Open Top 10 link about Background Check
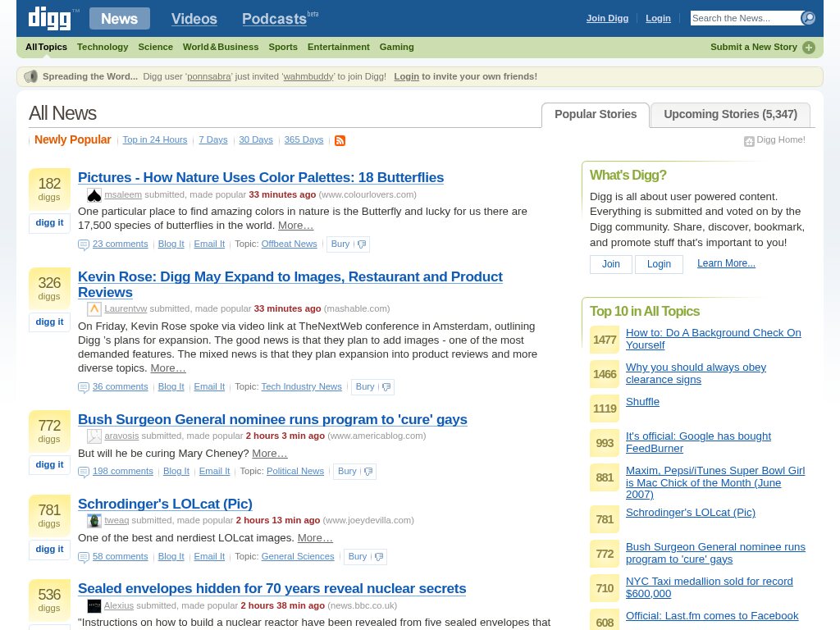840x630 pixels. (713, 339)
